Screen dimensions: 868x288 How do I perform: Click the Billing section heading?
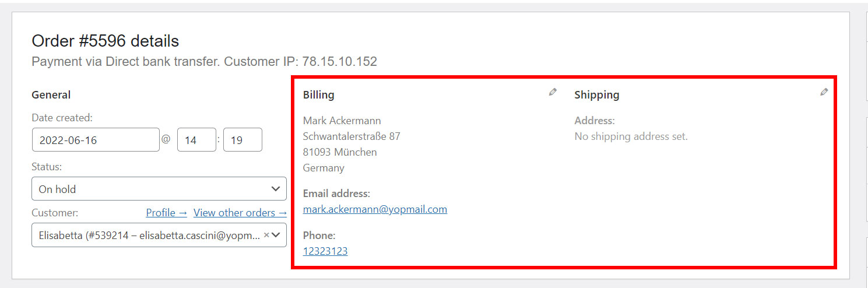[x=319, y=94]
